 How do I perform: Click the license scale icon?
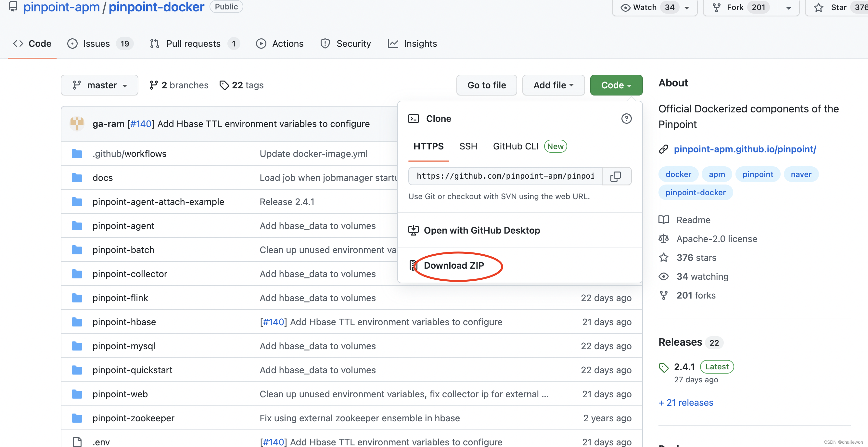tap(664, 238)
